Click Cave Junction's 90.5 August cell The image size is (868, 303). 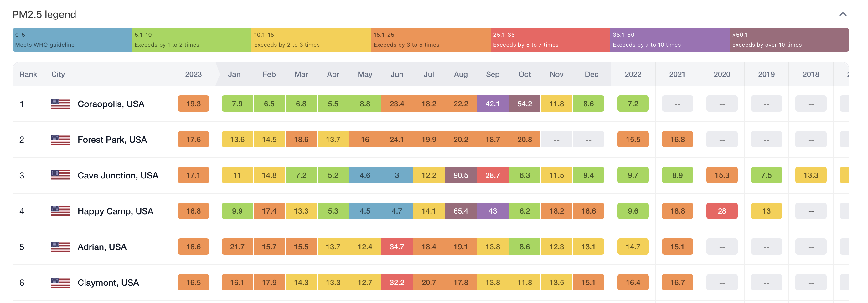point(461,175)
